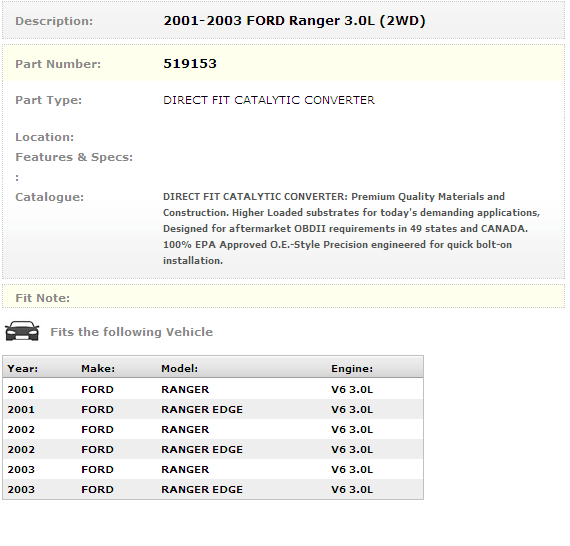
Task: Click the Fit Note: label
Action: coord(43,298)
